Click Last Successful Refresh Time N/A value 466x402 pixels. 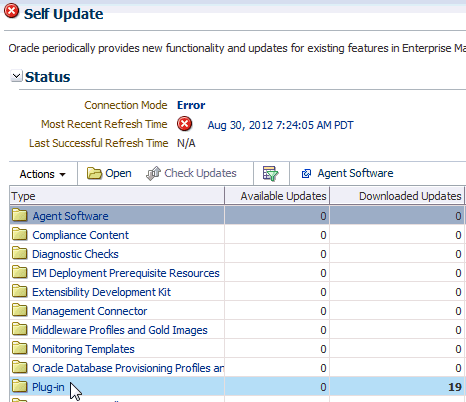(x=186, y=143)
